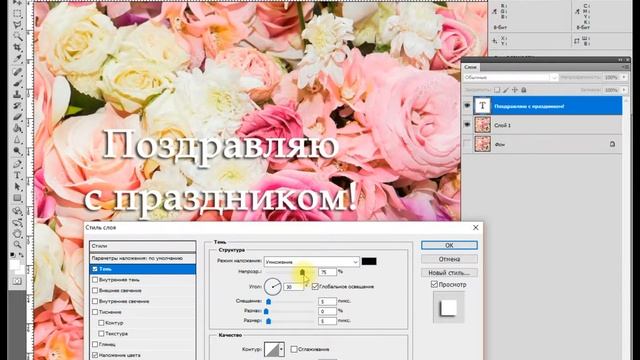Select the Pen tool
Viewport: 640px width, 360px height.
coord(17,164)
